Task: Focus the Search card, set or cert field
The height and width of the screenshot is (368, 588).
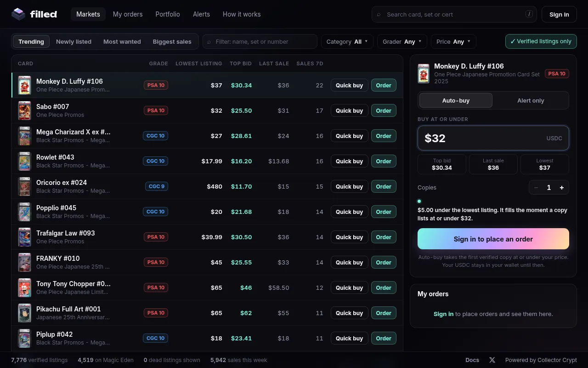Action: [454, 14]
